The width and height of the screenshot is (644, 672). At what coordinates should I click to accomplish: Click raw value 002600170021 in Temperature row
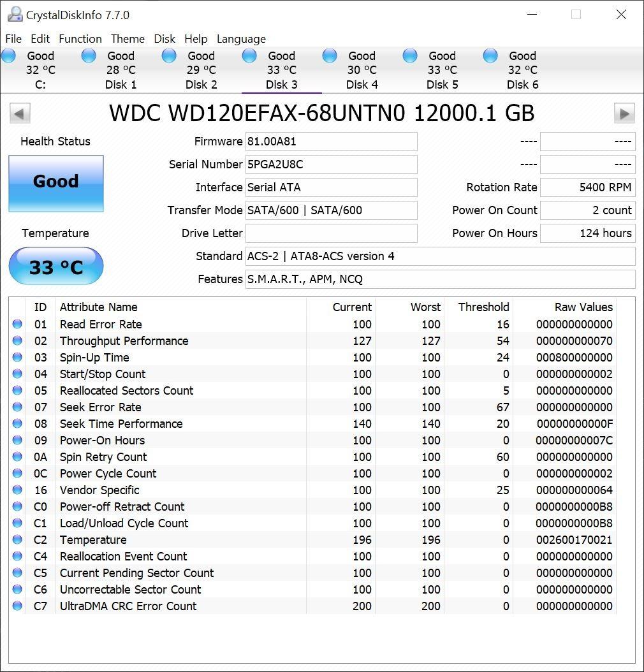coord(574,539)
